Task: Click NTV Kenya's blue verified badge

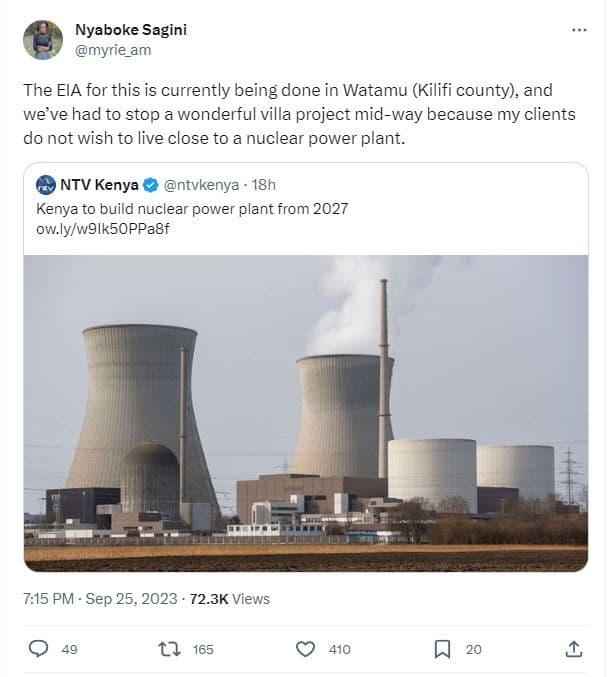Action: [x=150, y=185]
